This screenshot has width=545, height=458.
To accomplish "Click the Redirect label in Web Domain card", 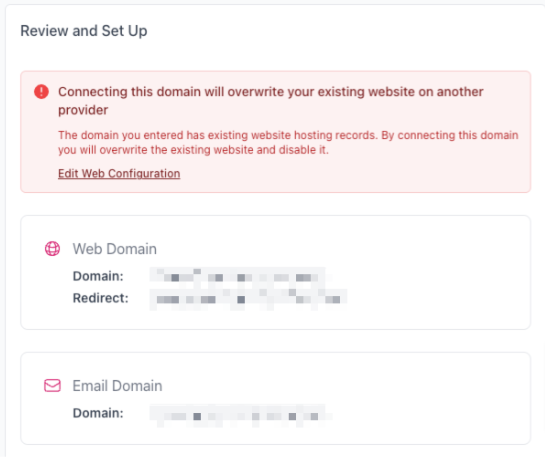I will pos(100,298).
